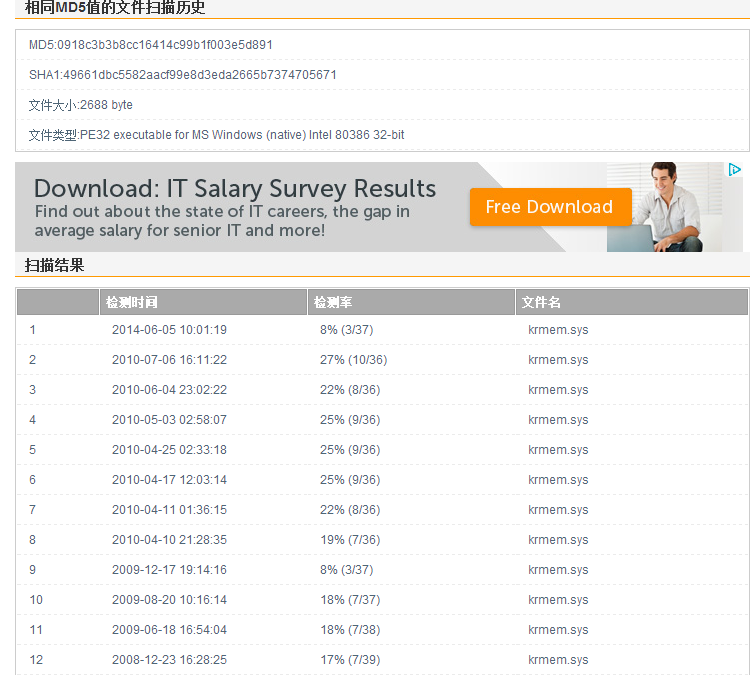
Task: Click scan date 2010-04-10 21:28:35
Action: [x=169, y=540]
